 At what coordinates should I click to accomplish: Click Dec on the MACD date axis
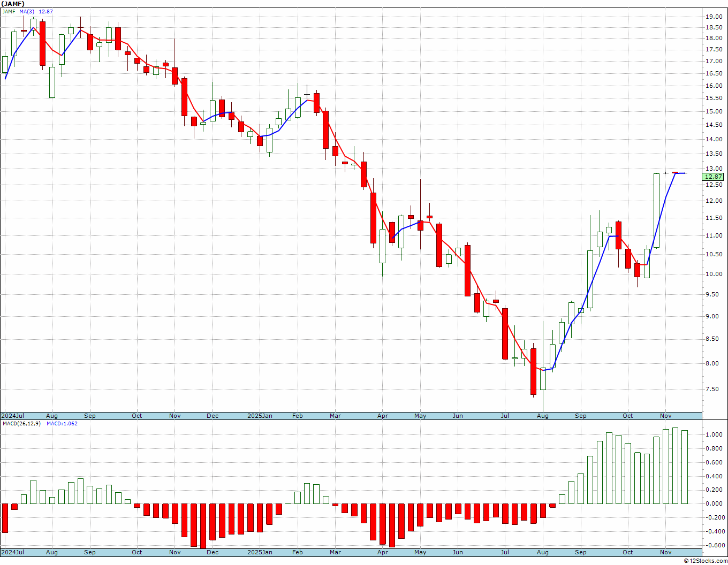(x=213, y=552)
